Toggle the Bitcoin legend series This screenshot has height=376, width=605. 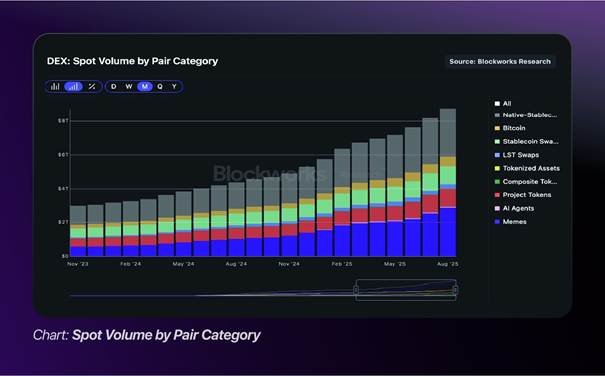tap(510, 128)
